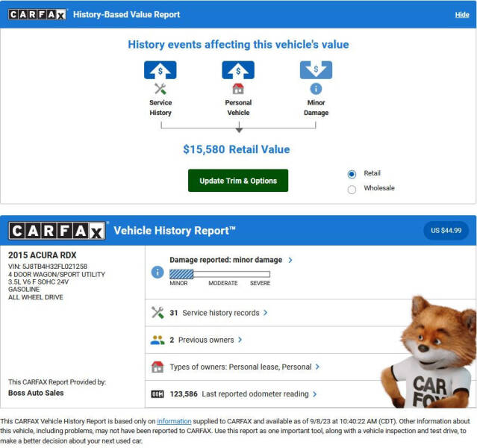Select the Wholesale value option

click(352, 189)
